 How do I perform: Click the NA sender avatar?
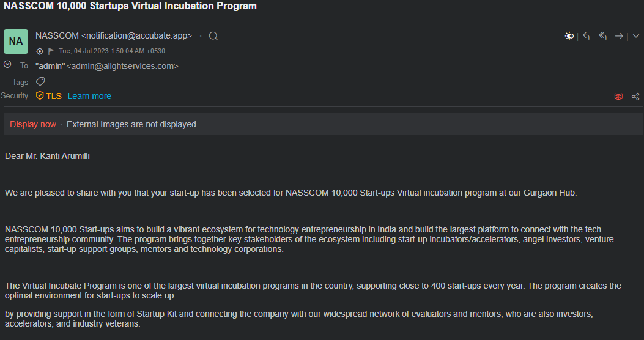(16, 42)
